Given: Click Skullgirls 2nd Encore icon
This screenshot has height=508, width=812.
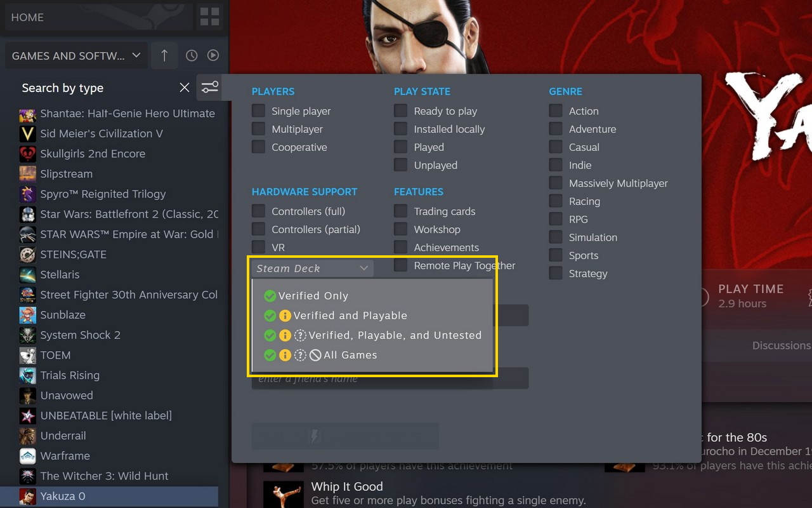Looking at the screenshot, I should (27, 154).
